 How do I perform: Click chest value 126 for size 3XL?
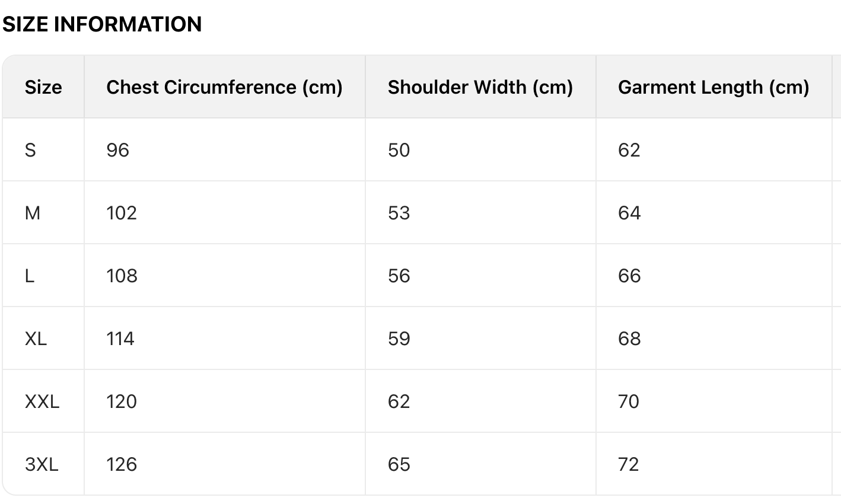tap(122, 464)
